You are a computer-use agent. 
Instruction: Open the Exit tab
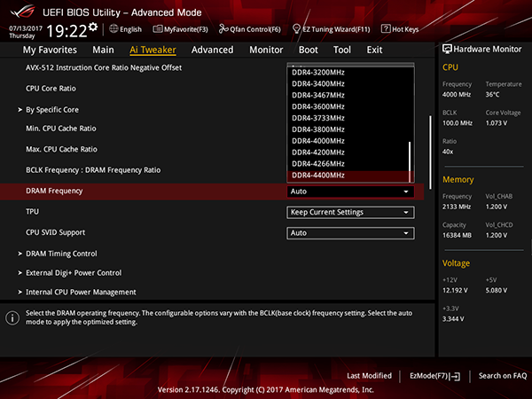374,50
